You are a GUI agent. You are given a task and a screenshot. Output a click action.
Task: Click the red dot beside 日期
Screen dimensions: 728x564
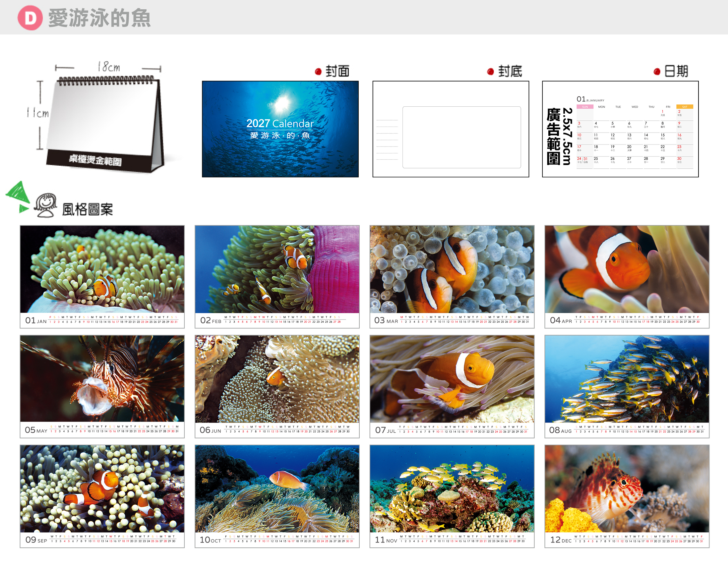tap(657, 72)
